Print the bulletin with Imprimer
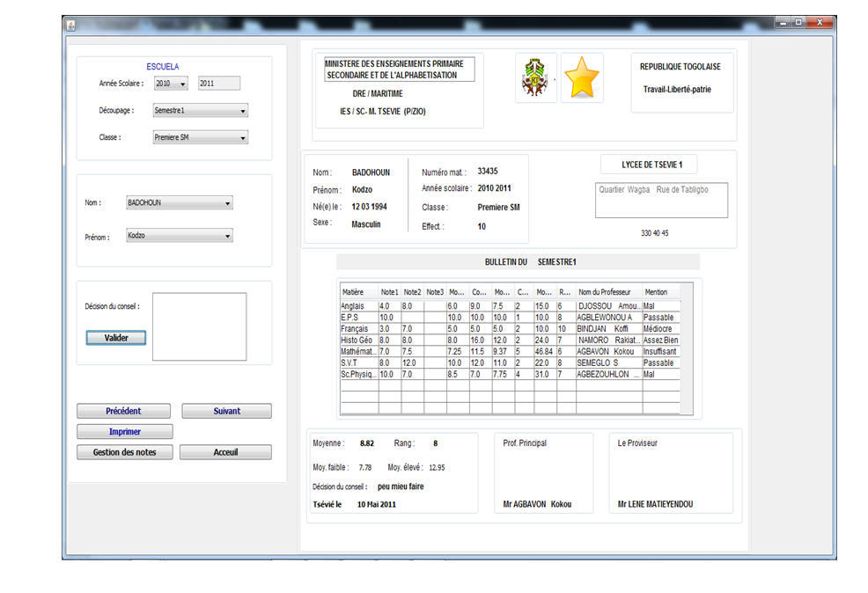Viewport: 868px width, 593px height. coord(124,432)
